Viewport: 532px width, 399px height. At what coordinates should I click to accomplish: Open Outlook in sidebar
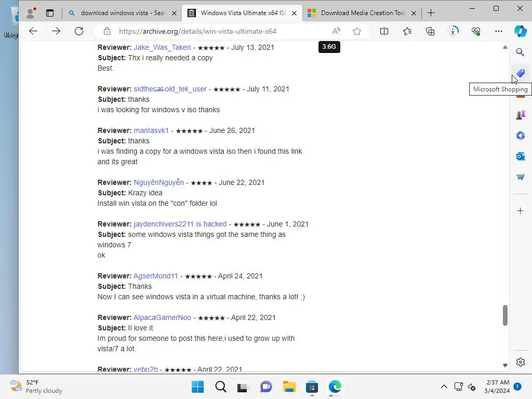tap(520, 156)
